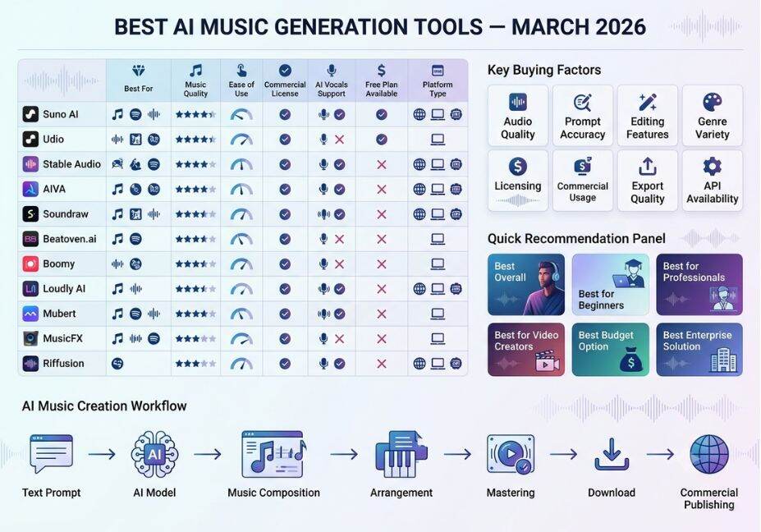
Task: Click Suno AI commercial license checkmark
Action: tap(285, 115)
